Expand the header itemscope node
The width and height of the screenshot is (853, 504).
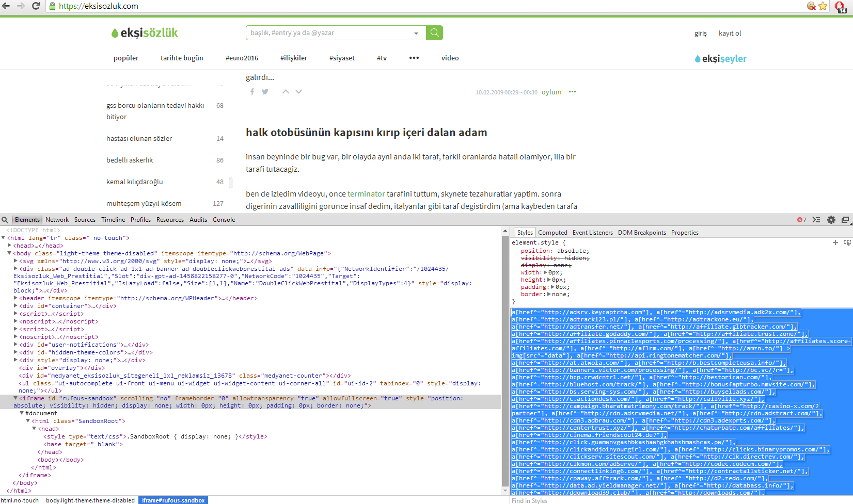(x=15, y=298)
